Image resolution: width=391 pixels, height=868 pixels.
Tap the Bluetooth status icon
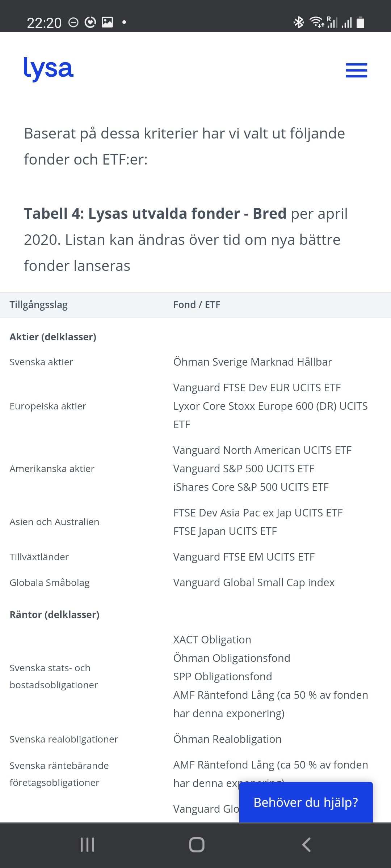[299, 22]
